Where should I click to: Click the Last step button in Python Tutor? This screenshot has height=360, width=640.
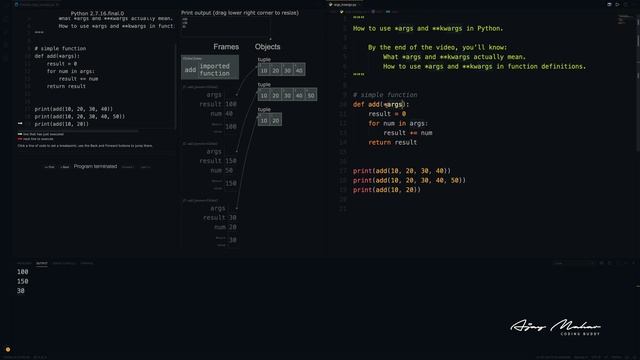point(145,167)
